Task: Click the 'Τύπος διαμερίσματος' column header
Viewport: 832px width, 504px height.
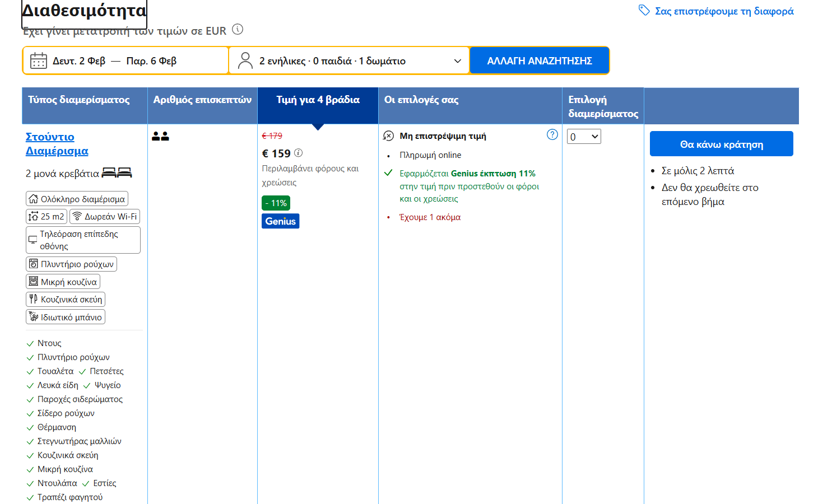Action: point(79,100)
